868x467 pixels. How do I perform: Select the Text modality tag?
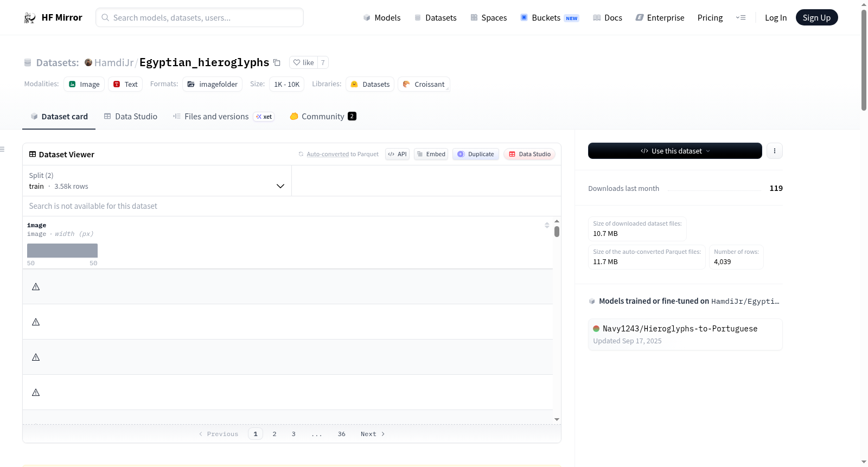[125, 84]
